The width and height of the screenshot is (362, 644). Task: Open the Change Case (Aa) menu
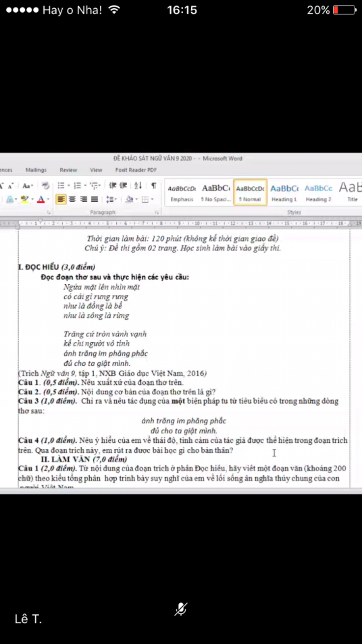click(x=28, y=185)
